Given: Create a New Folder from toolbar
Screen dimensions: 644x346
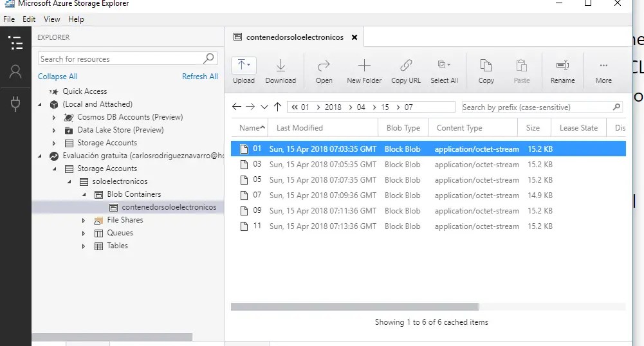Looking at the screenshot, I should (x=364, y=71).
